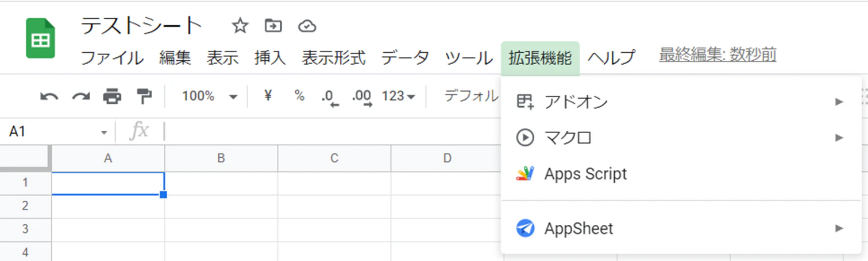868x261 pixels.
Task: Expand the アドオン submenu arrow
Action: click(x=839, y=102)
